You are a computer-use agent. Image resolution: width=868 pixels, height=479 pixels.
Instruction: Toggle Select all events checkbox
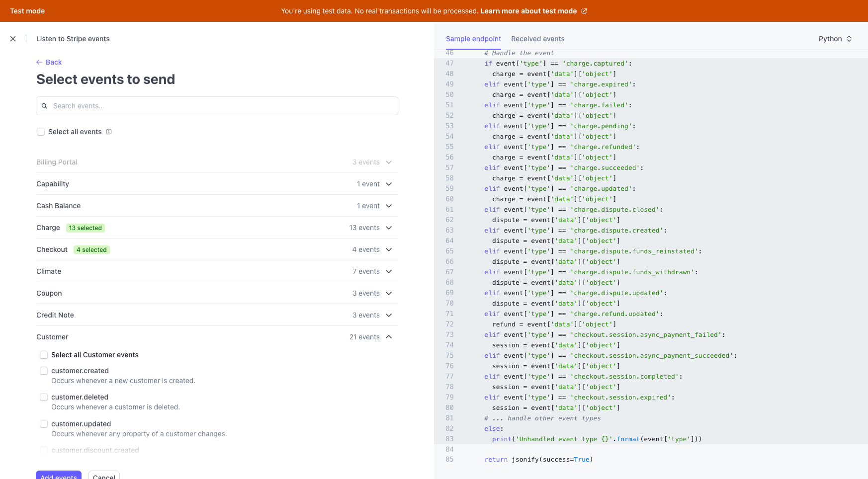(41, 132)
